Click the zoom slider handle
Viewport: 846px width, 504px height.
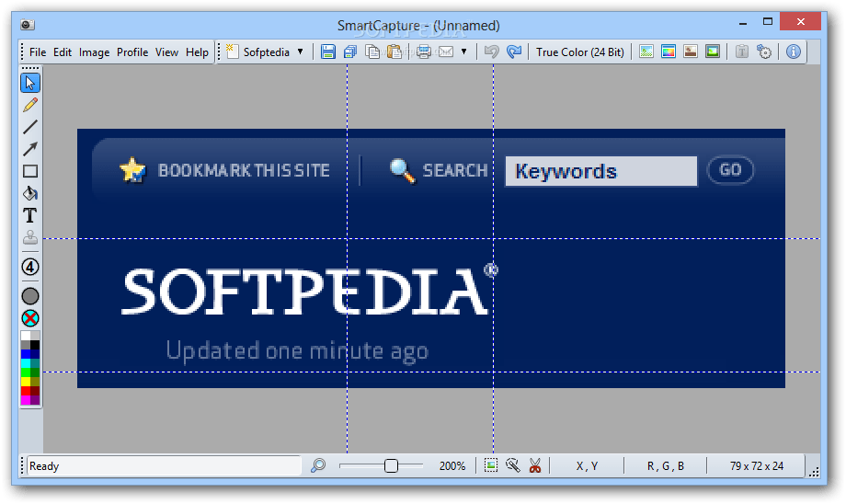pyautogui.click(x=391, y=465)
